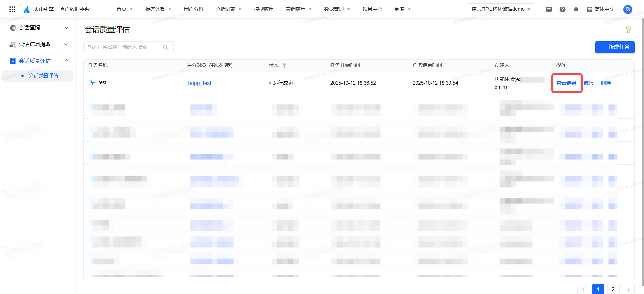
Task: Open the 更多 dropdown menu
Action: pos(402,9)
